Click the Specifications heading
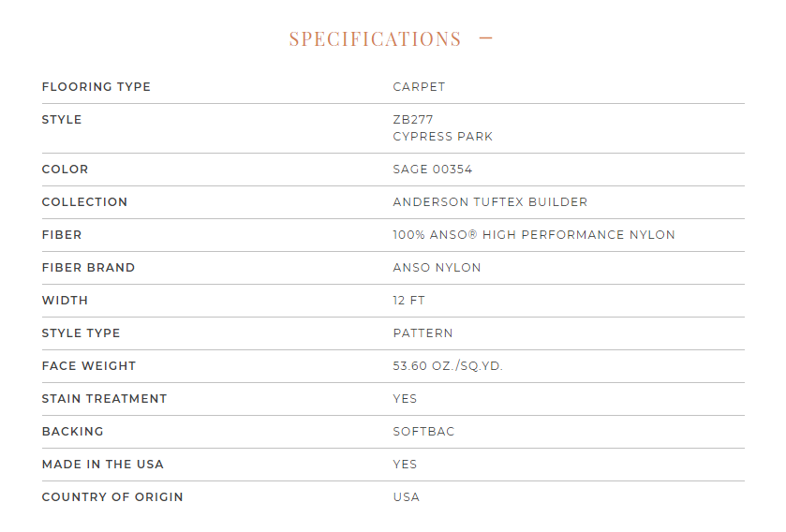The image size is (786, 532). 375,39
